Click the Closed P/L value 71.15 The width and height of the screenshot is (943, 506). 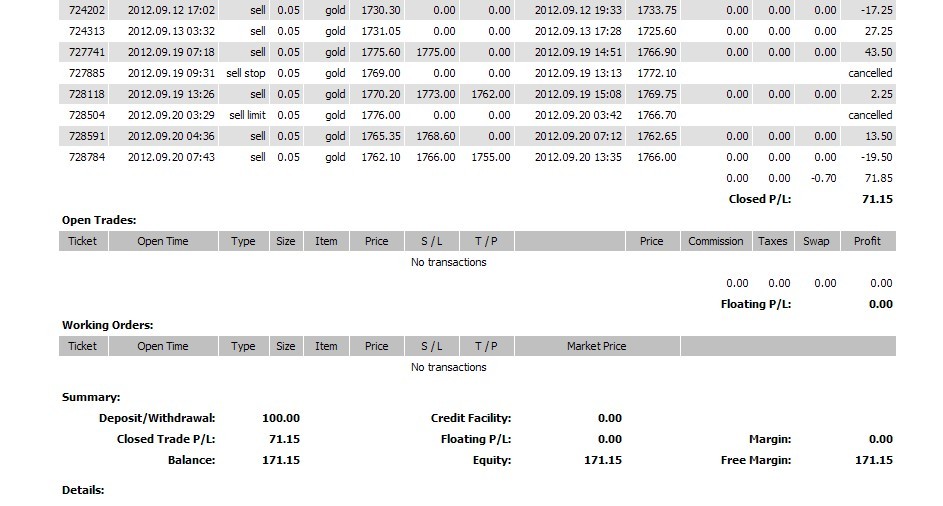(877, 199)
